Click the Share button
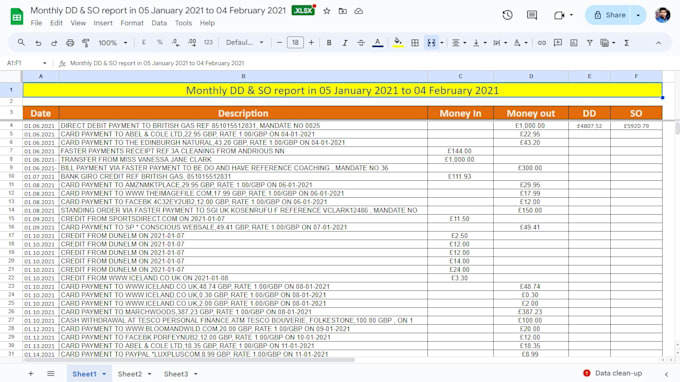 (x=610, y=15)
